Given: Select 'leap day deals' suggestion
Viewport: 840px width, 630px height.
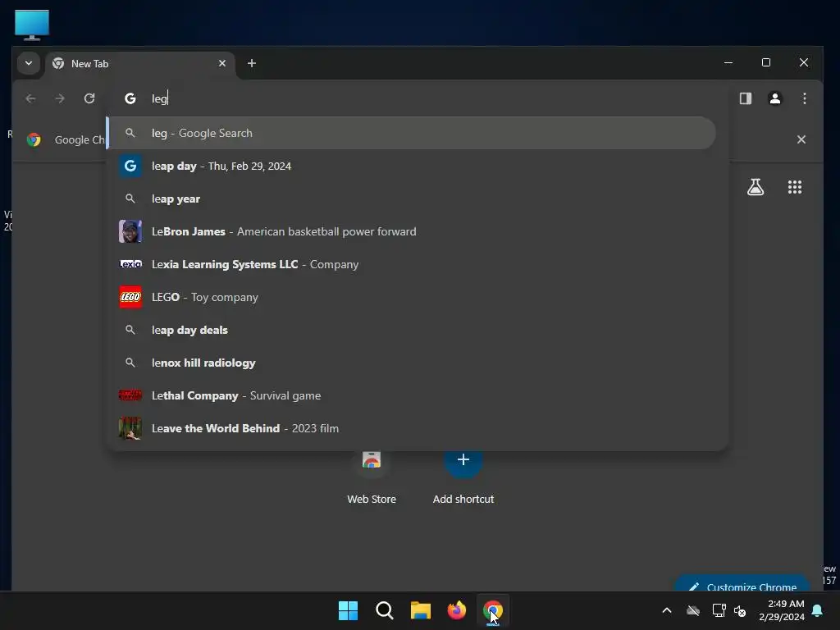Looking at the screenshot, I should pos(412,330).
